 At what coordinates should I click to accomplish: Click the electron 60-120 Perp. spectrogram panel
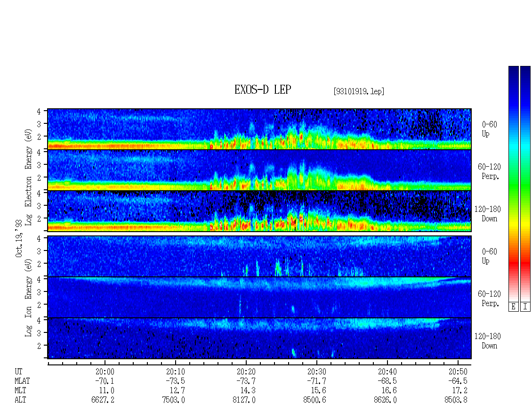tap(259, 170)
